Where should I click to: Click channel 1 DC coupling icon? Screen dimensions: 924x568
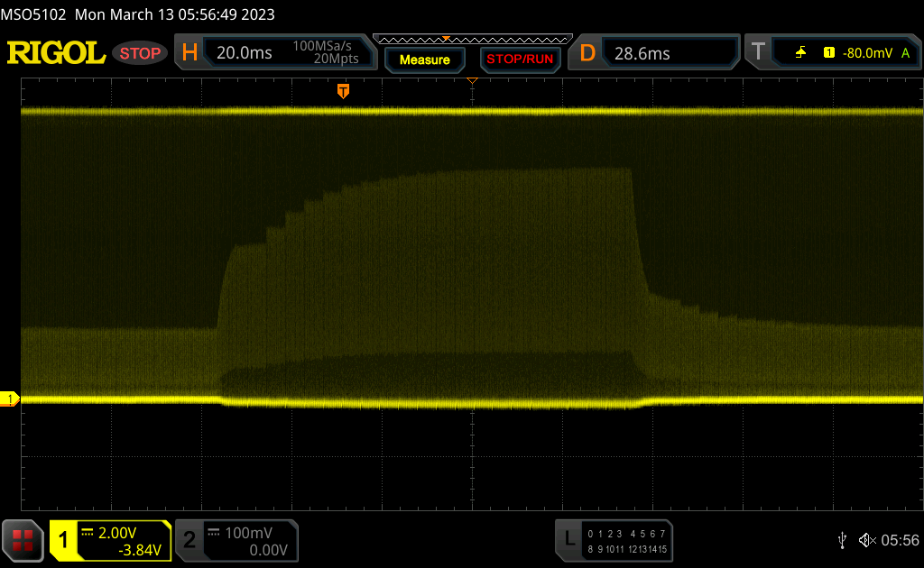click(x=88, y=532)
